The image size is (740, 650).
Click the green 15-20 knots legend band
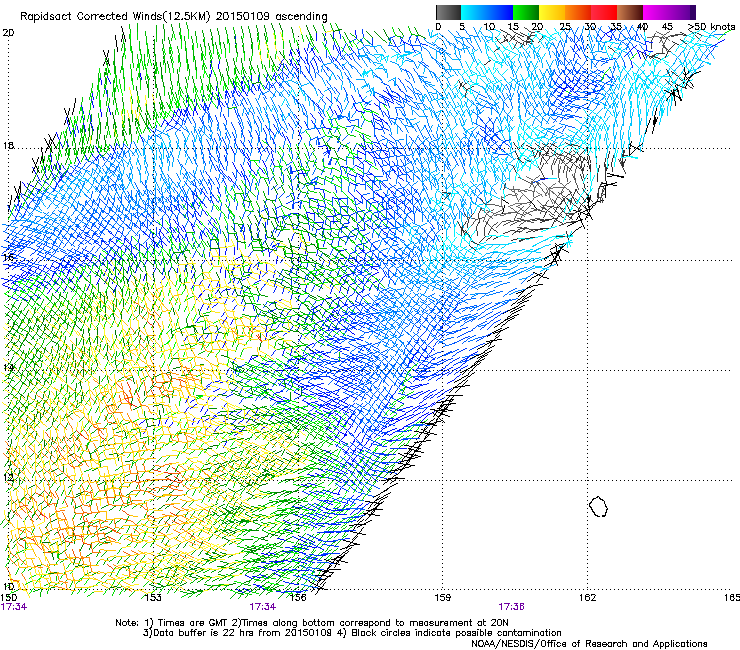tap(526, 12)
